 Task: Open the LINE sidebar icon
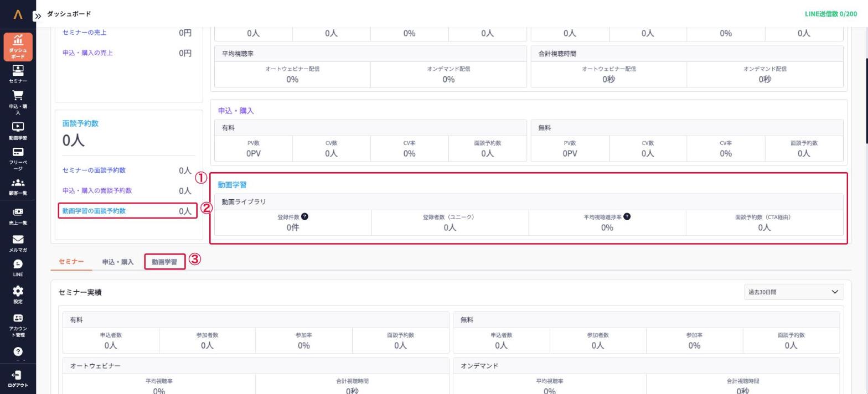[18, 268]
